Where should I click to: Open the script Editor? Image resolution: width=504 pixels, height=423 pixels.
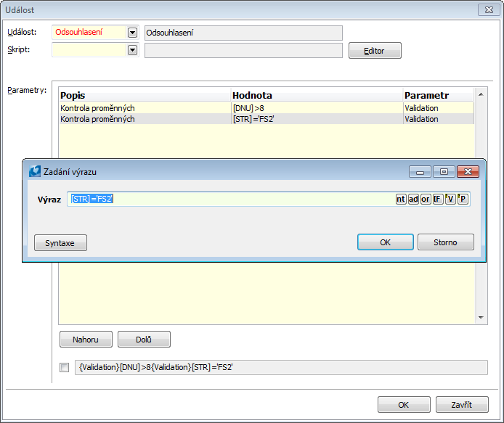375,50
